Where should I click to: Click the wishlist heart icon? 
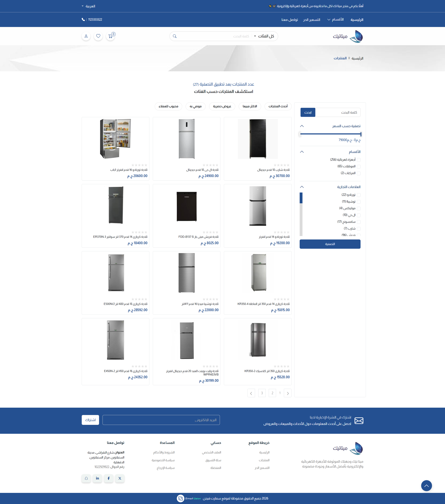98,36
